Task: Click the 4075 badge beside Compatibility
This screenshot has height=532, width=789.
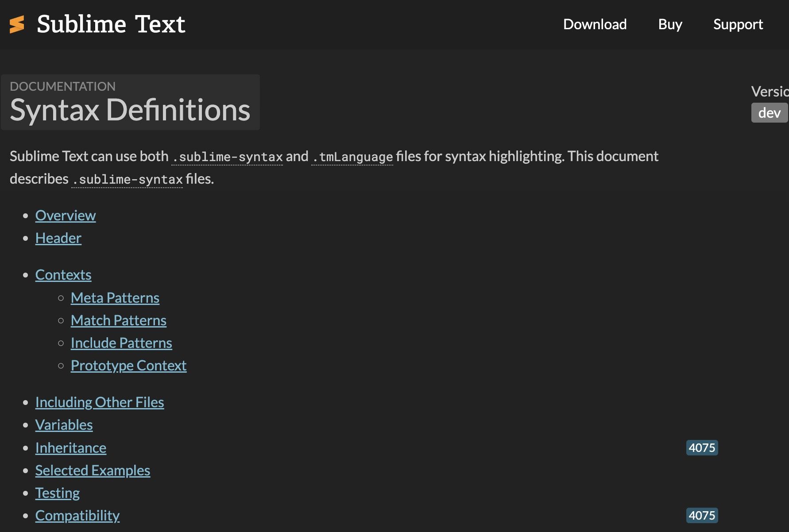Action: [702, 515]
